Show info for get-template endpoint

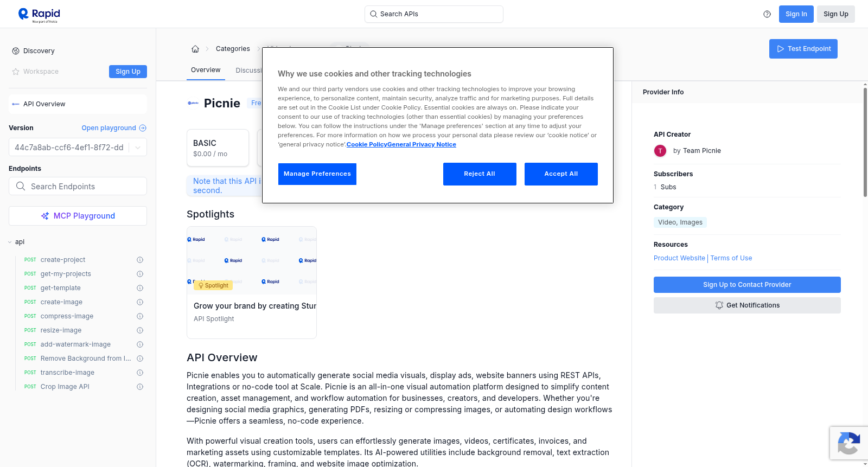pos(140,288)
